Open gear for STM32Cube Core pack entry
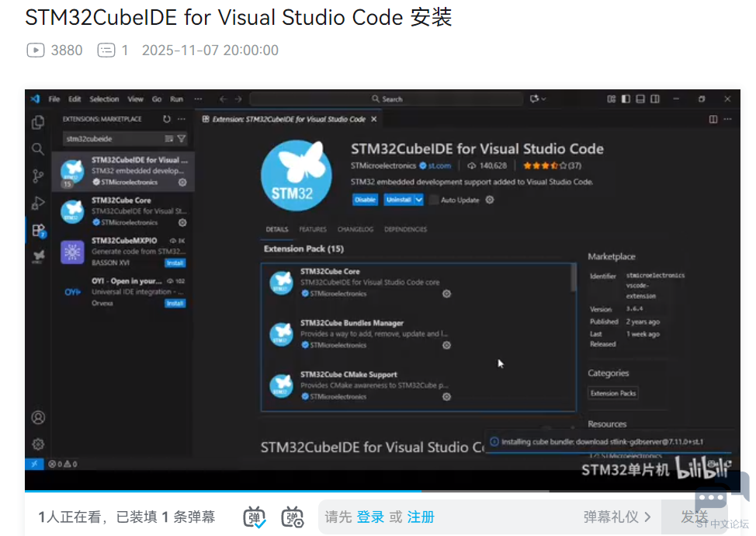 (x=446, y=294)
